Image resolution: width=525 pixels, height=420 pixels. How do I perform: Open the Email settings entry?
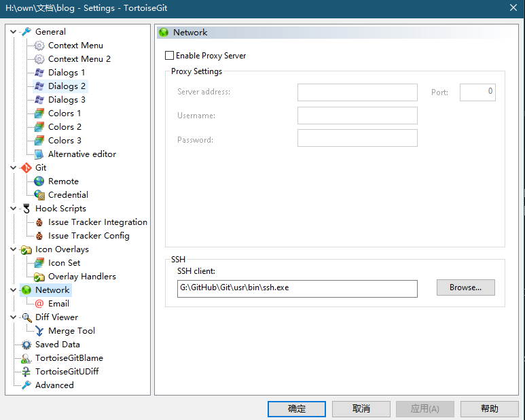pos(58,304)
